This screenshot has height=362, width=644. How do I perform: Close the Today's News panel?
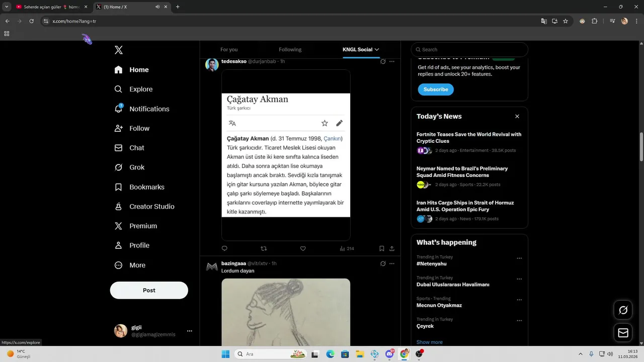517,116
